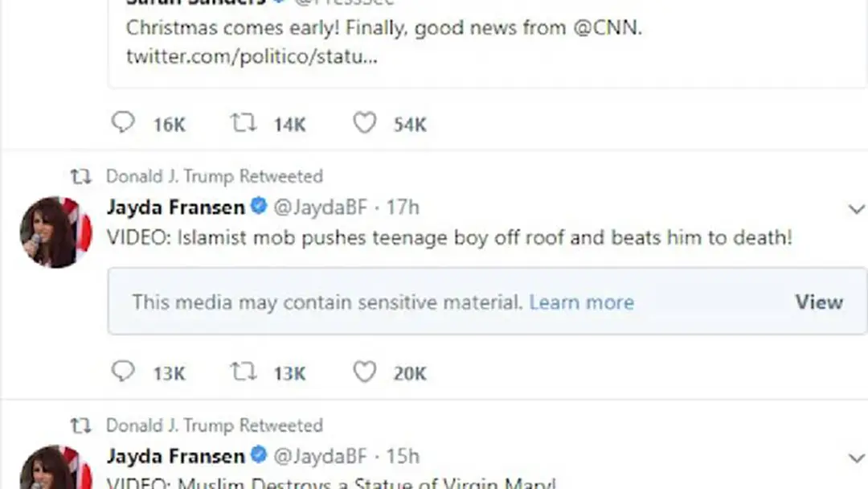View the hidden sensitive media
The image size is (868, 489).
tap(819, 302)
